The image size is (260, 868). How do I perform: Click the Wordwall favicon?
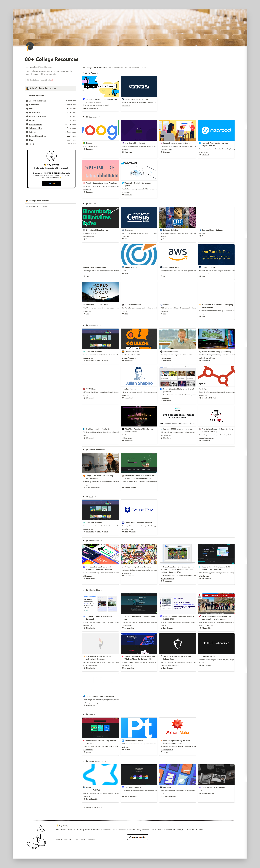tap(123, 183)
